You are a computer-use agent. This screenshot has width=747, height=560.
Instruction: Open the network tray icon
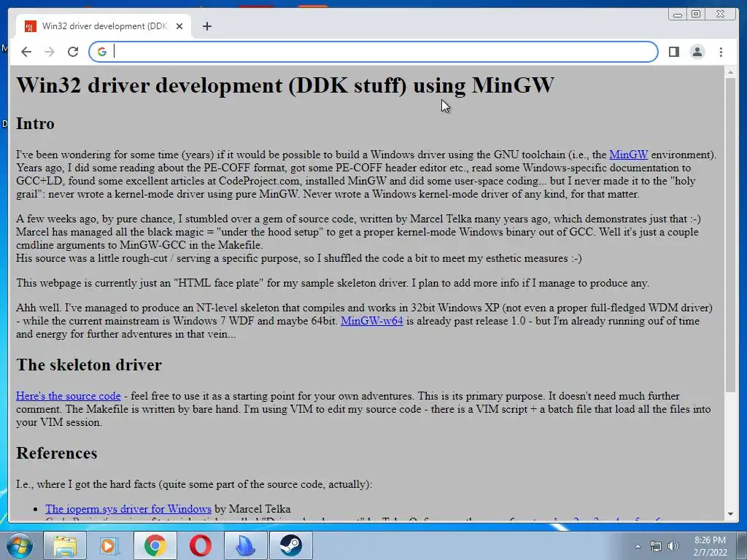pos(656,546)
